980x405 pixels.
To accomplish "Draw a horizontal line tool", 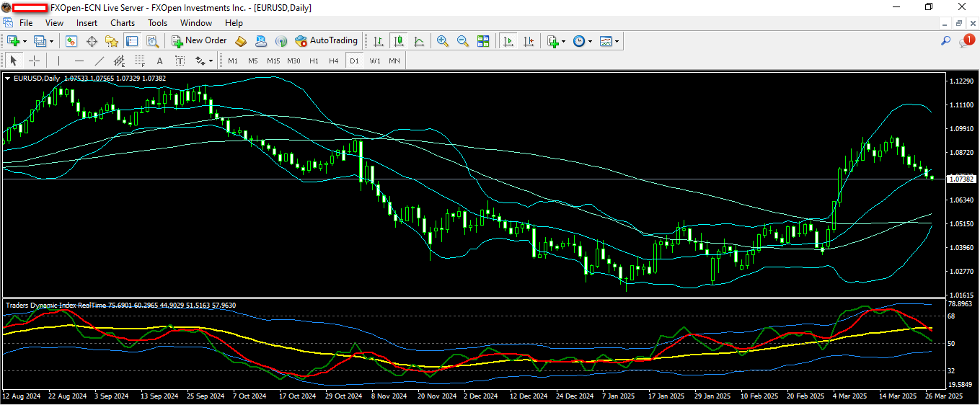I will (x=79, y=61).
